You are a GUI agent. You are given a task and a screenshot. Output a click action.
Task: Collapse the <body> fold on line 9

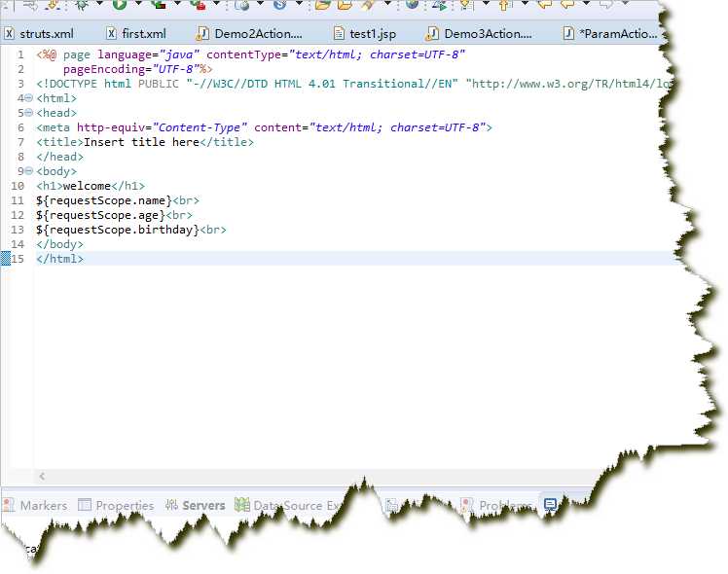coord(29,171)
